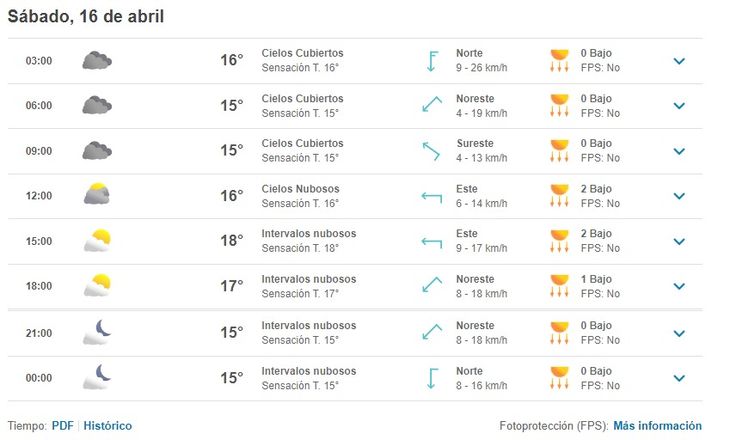Viewport: 730px width, 440px height.
Task: Expand the 00:00 forecast row chevron
Action: 679,378
